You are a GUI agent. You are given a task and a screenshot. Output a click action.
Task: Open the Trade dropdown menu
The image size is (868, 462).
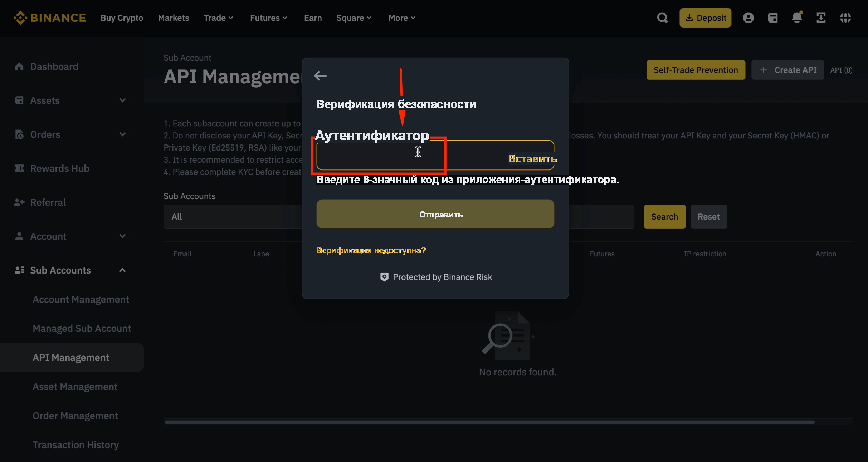(219, 18)
